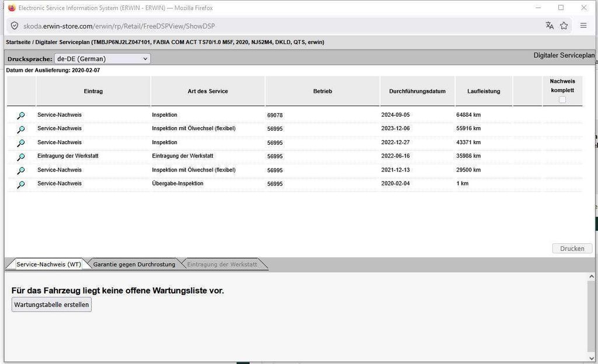Screen dimensions: 598x364
Task: Select the Eintragung der Werkstatt tab
Action: 222,264
